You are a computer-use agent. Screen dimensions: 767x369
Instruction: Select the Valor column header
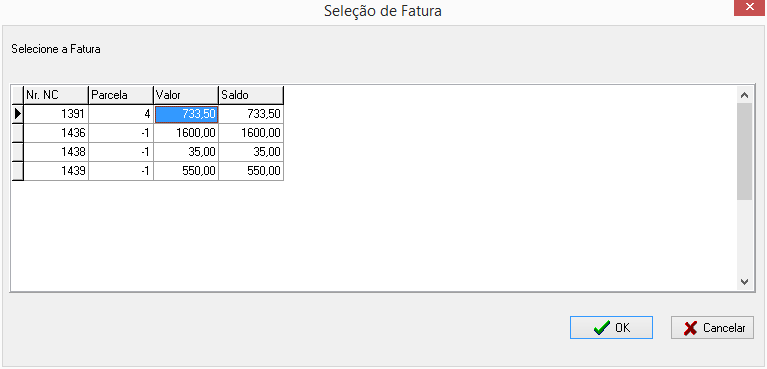pyautogui.click(x=186, y=95)
